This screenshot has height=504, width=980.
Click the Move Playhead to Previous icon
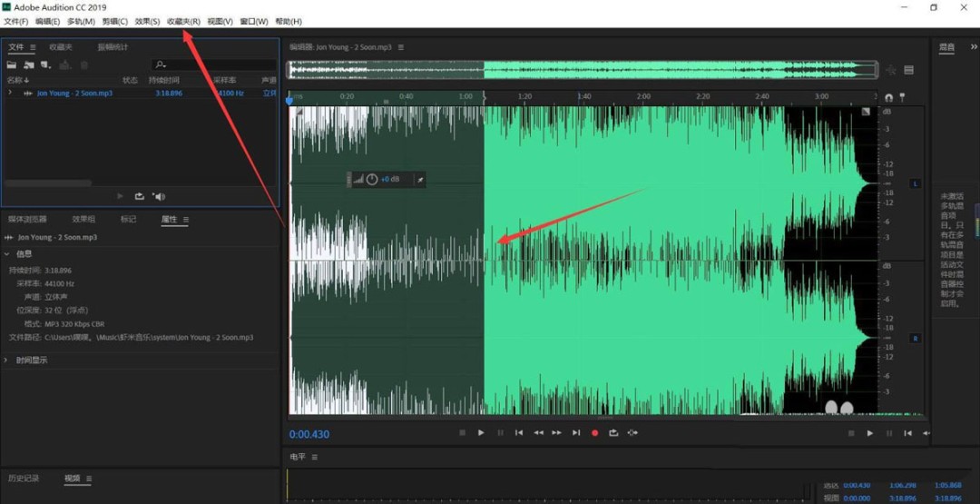click(x=519, y=433)
